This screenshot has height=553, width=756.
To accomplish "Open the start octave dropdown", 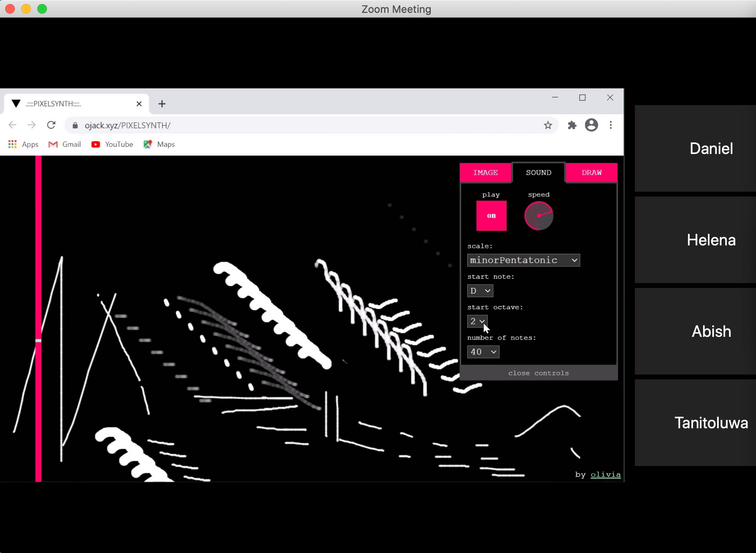I will (477, 321).
